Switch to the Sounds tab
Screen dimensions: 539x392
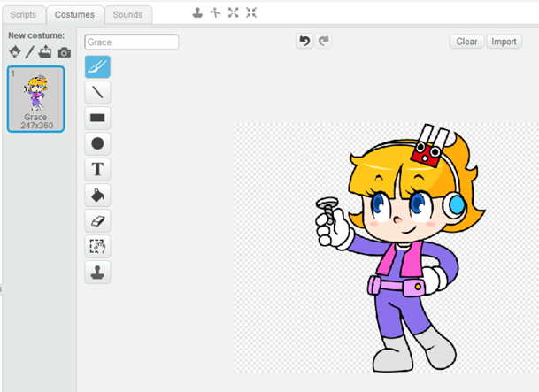pyautogui.click(x=129, y=15)
